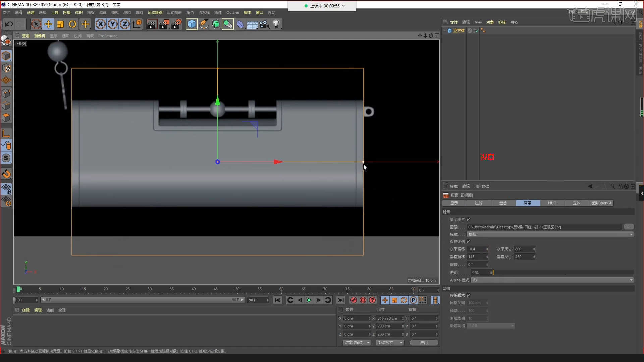This screenshot has width=644, height=362.
Task: Toggle the 保持比例 checkbox
Action: point(469,241)
